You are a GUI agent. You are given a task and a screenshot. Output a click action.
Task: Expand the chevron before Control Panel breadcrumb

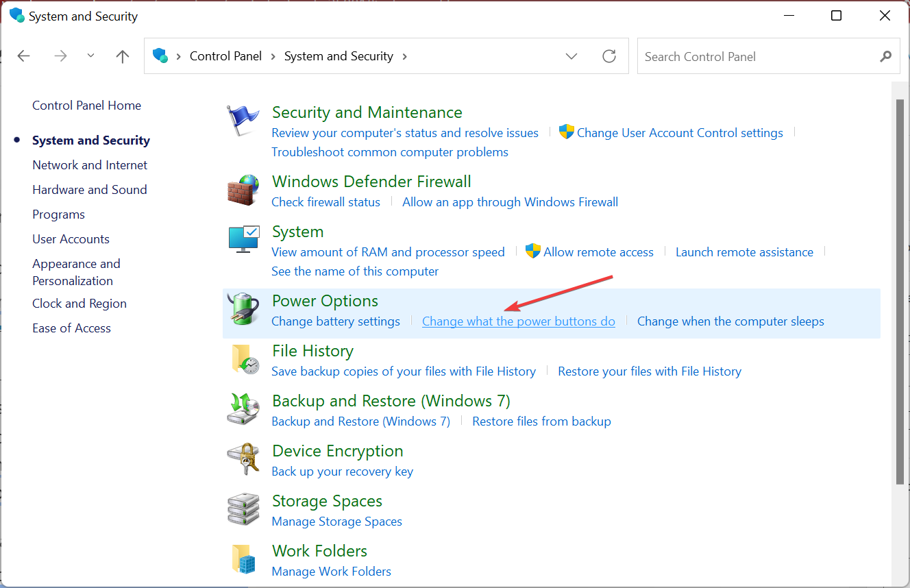point(179,56)
